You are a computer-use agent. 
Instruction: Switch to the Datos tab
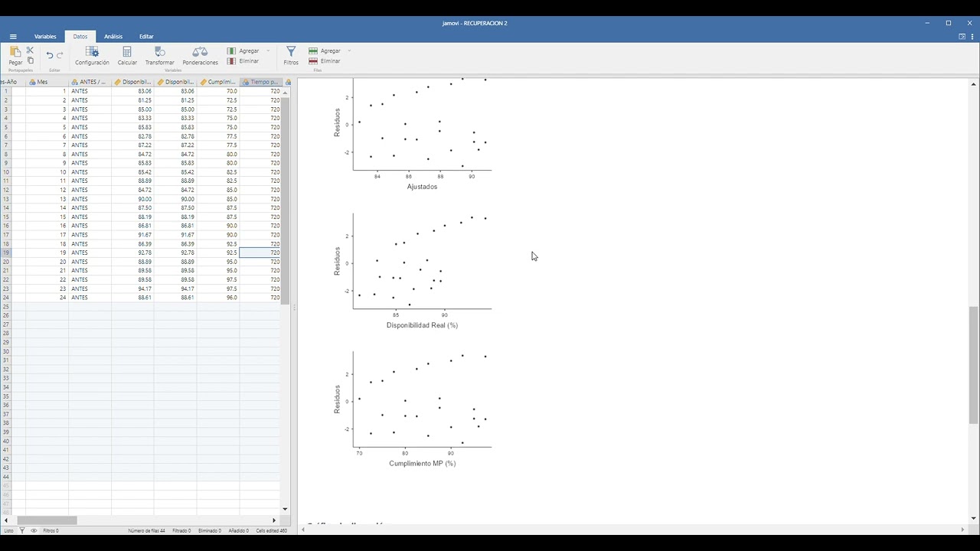click(x=80, y=37)
